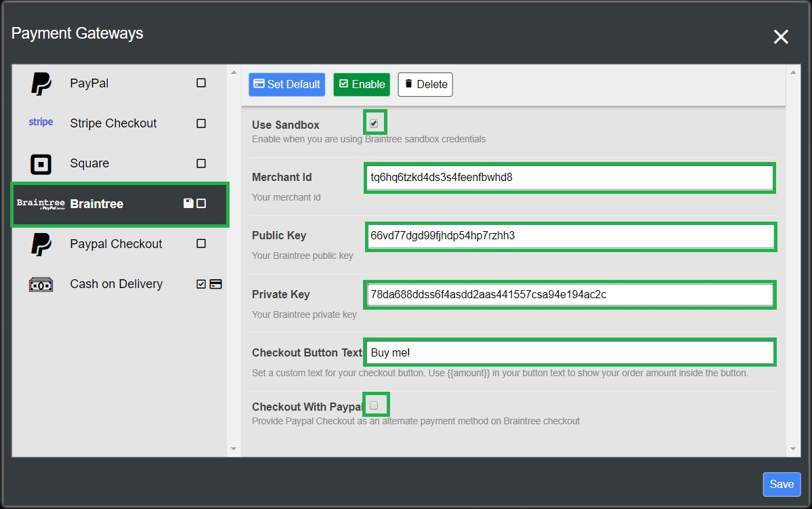The width and height of the screenshot is (812, 509).
Task: Click the Private Key input field
Action: [570, 294]
